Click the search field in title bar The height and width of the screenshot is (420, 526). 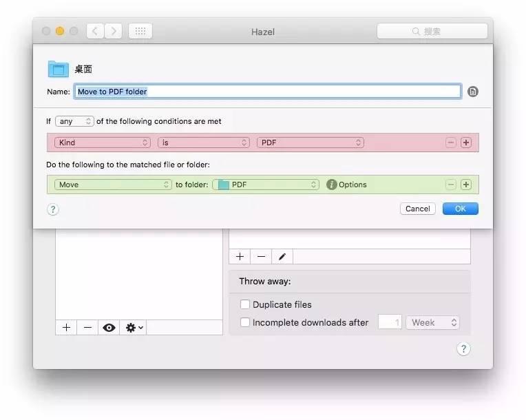tap(432, 31)
